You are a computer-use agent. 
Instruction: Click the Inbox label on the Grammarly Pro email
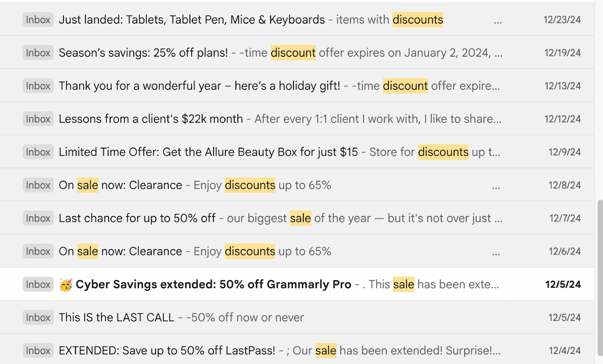[38, 284]
